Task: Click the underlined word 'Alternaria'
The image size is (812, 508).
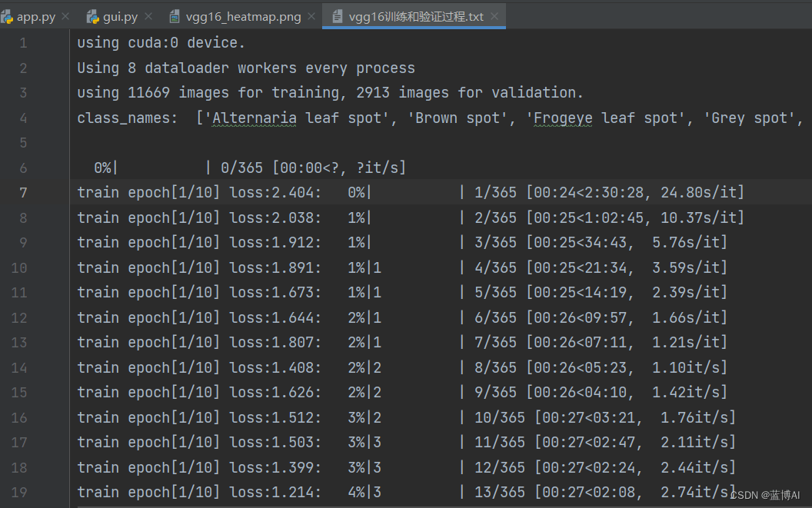Action: 255,118
